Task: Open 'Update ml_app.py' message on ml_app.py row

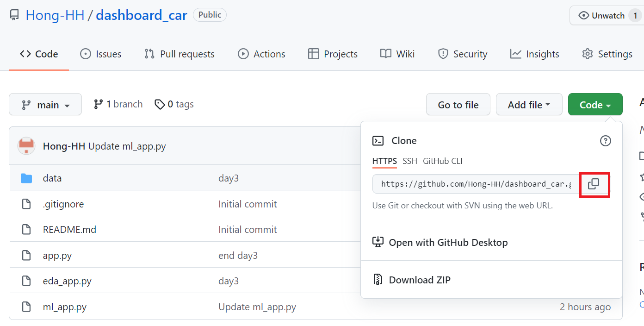Action: (257, 307)
